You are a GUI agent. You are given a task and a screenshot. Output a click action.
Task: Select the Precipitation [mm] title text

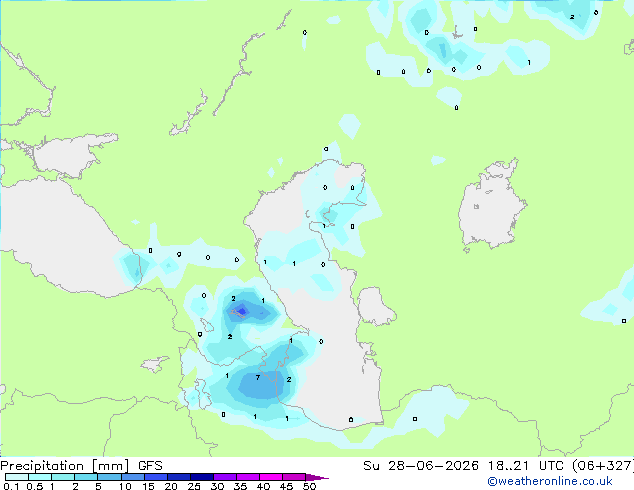click(x=65, y=466)
